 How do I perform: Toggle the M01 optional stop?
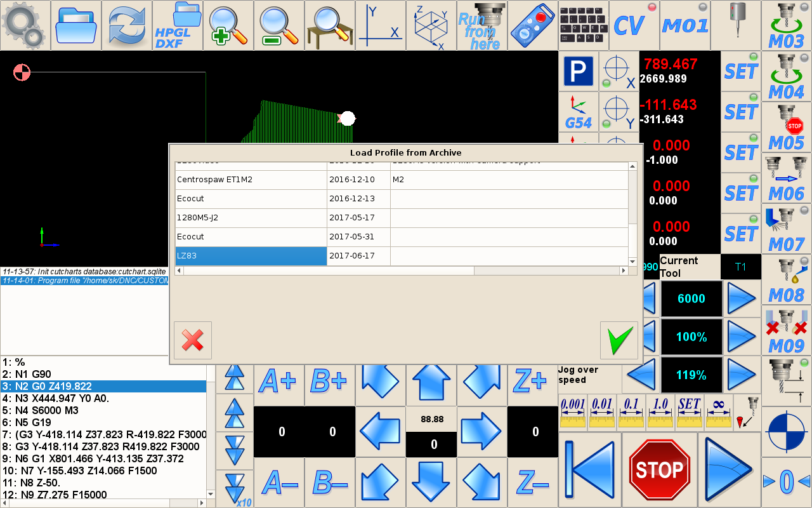click(x=685, y=25)
